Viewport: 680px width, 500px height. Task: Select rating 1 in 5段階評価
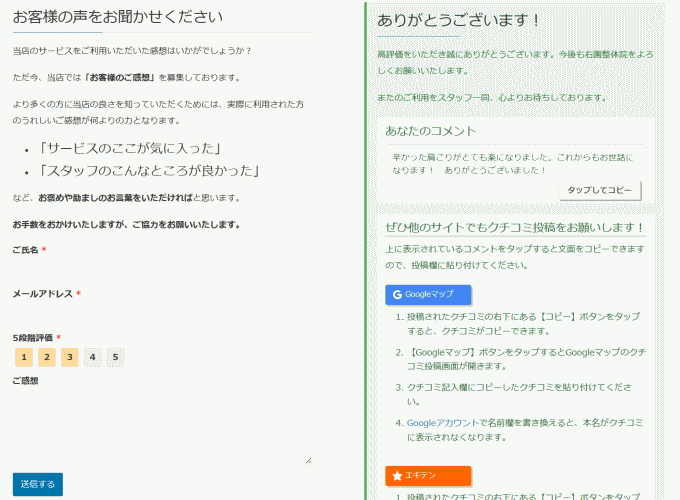tap(24, 357)
